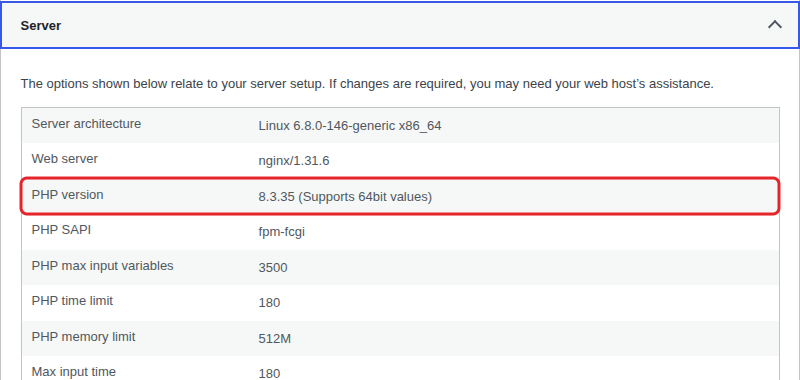800x380 pixels.
Task: Collapse the Server accordion section
Action: [x=399, y=25]
